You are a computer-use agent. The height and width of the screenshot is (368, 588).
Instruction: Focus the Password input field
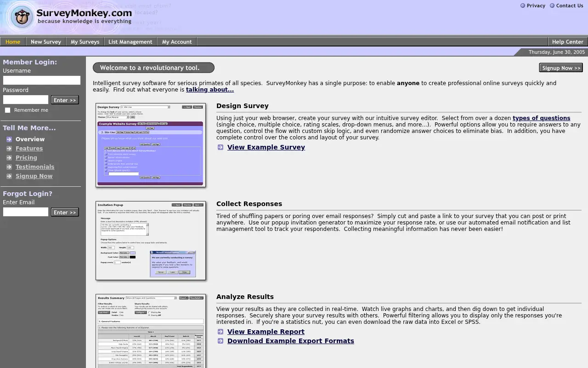click(x=26, y=100)
